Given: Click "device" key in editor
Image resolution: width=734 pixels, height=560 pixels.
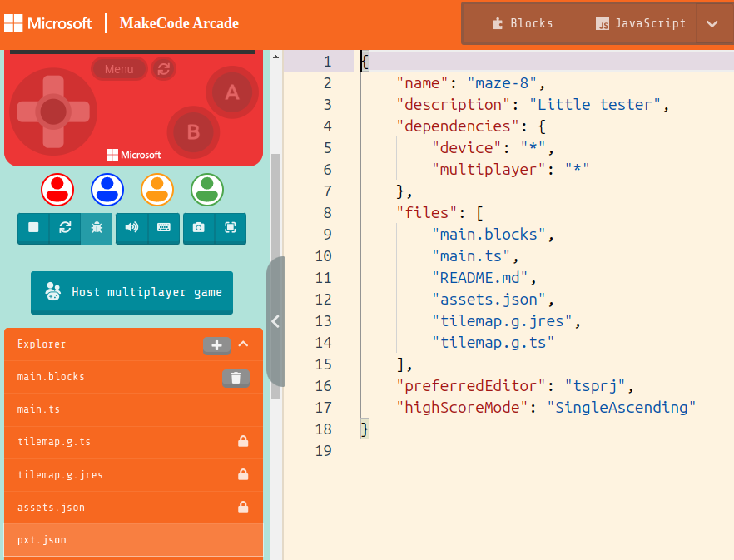Looking at the screenshot, I should click(466, 148).
